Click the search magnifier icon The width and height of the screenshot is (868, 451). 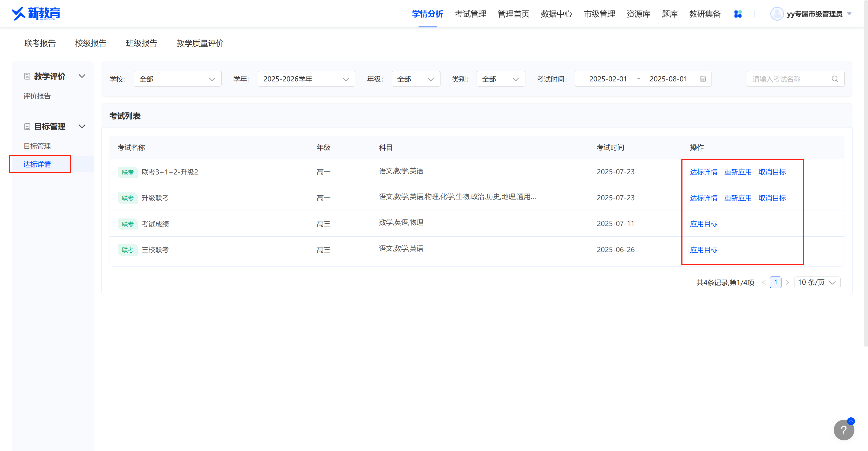click(834, 79)
